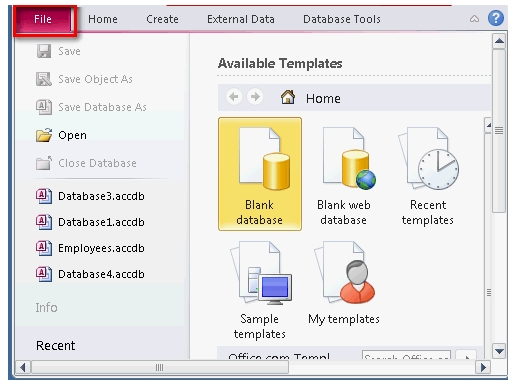Open Recent templates
514x387 pixels.
click(428, 176)
